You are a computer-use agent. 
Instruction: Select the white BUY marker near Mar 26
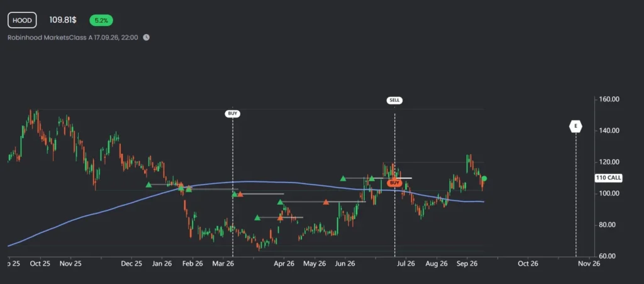point(233,114)
